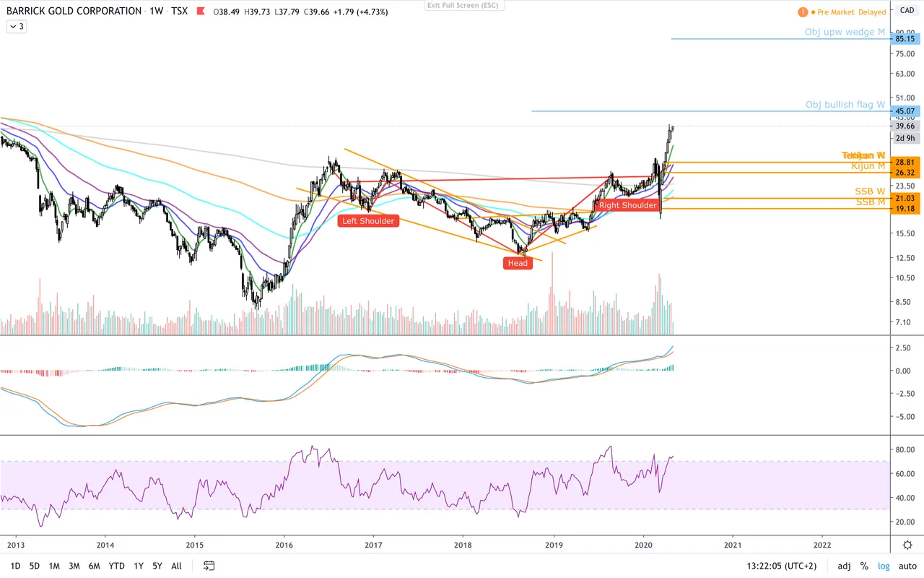Click the 26.32 price axis tag
Screen dimensions: 924x578
tap(905, 173)
